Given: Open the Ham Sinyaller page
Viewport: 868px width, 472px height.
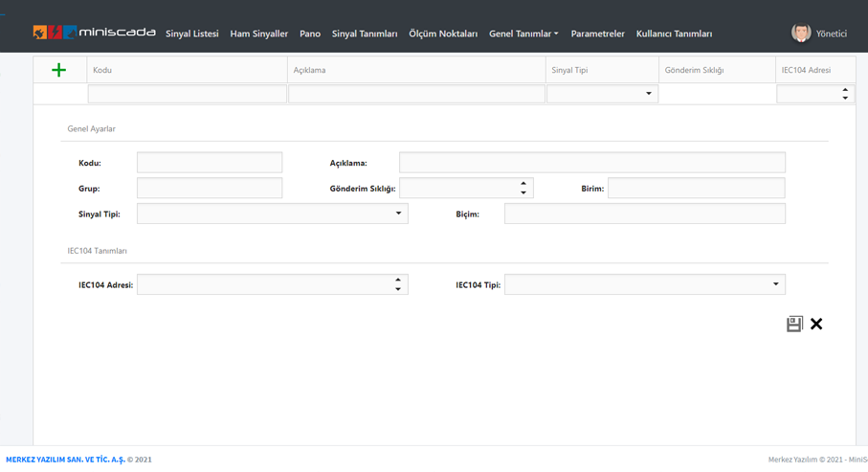Looking at the screenshot, I should (x=258, y=34).
